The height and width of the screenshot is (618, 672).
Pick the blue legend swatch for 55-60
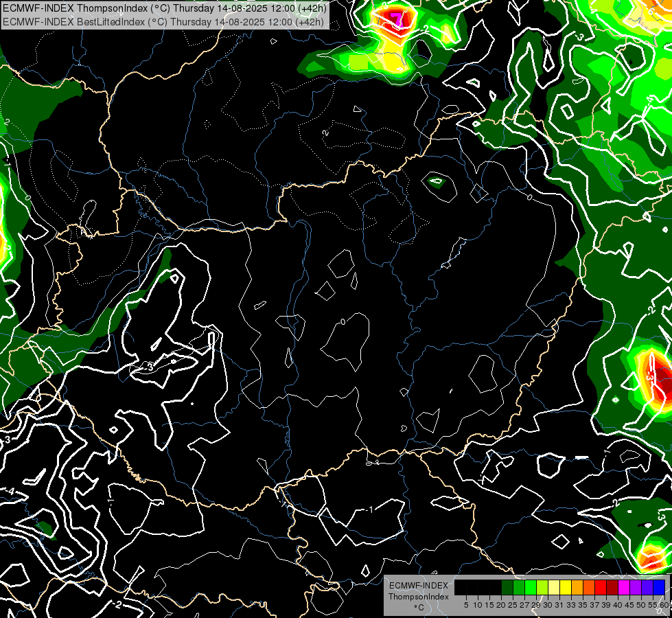(659, 587)
